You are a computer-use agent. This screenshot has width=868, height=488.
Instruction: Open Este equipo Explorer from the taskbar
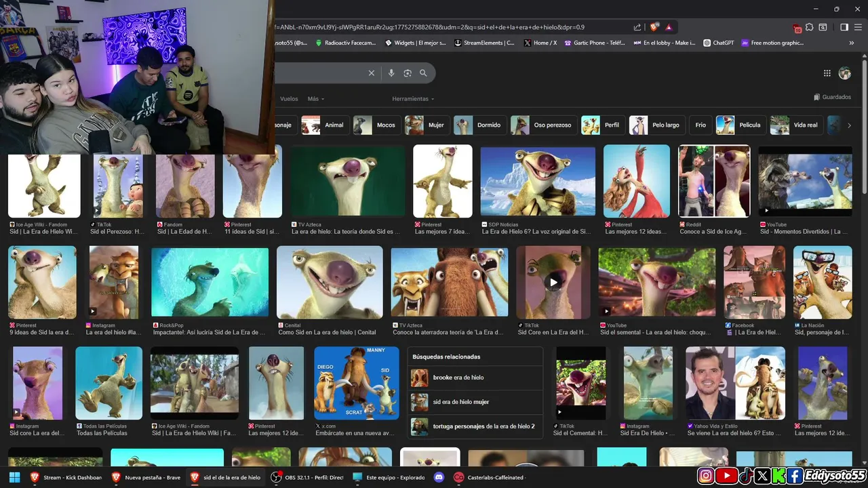click(389, 477)
